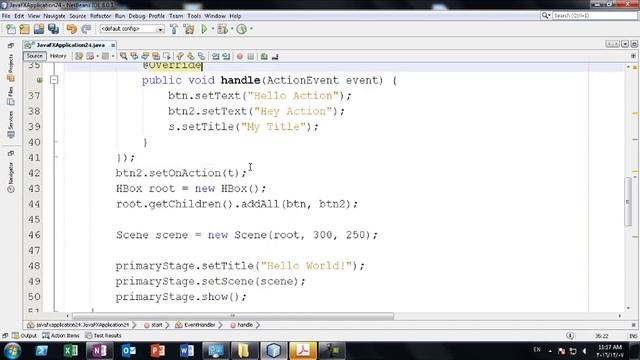Image resolution: width=640 pixels, height=360 pixels.
Task: Open the Window menu
Action: point(215,16)
